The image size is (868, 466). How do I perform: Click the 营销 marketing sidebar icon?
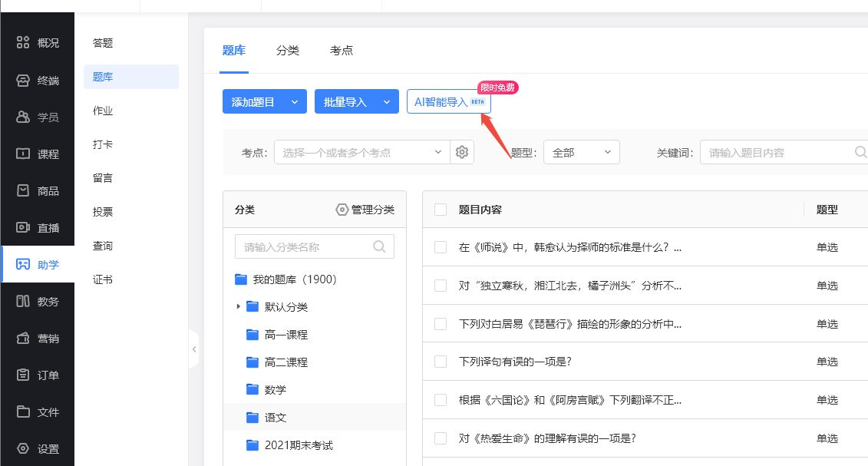point(23,338)
